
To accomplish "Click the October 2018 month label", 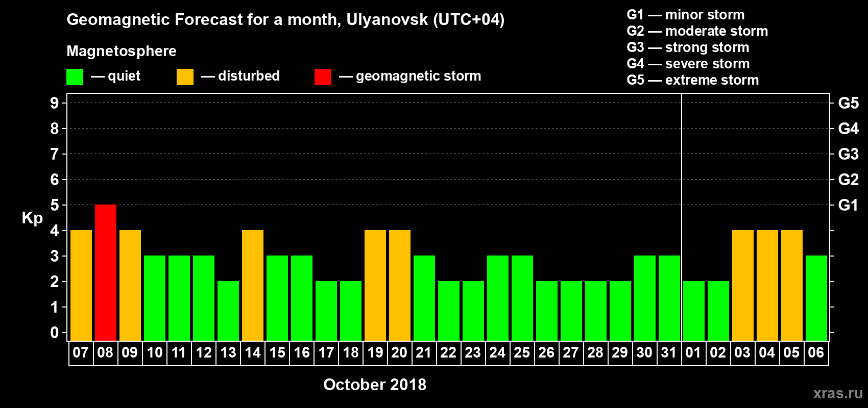I will pyautogui.click(x=375, y=385).
